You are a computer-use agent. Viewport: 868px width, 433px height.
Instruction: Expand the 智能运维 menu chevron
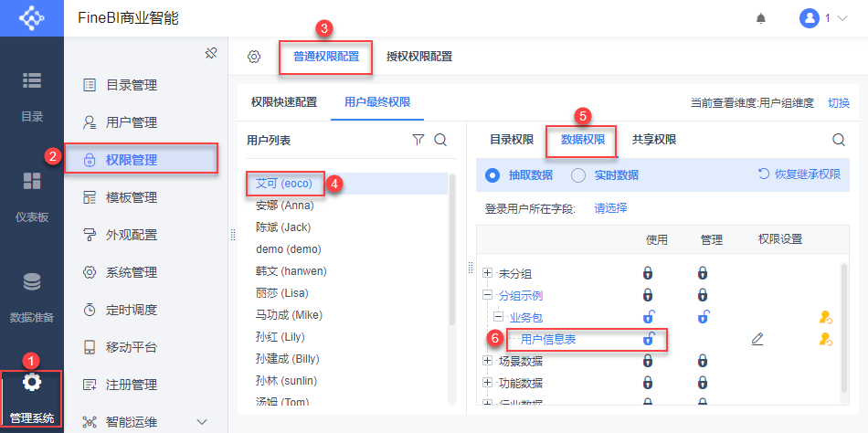pos(202,421)
